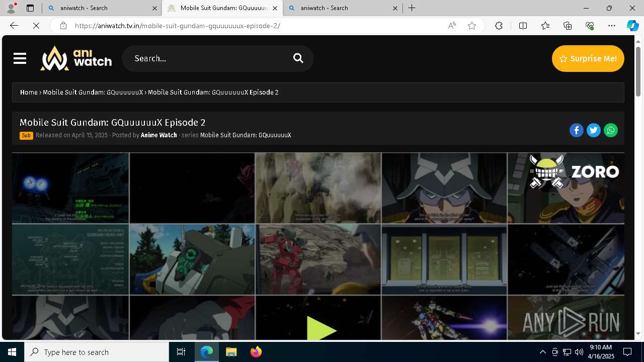The width and height of the screenshot is (644, 362).
Task: Stop loading the page
Action: tap(36, 26)
